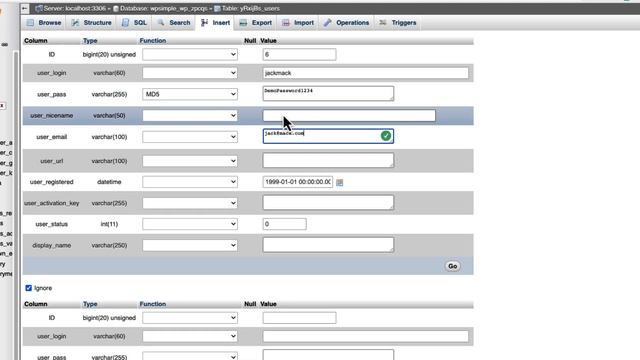Open Function dropdown for display_name
The image size is (640, 360).
tap(190, 245)
